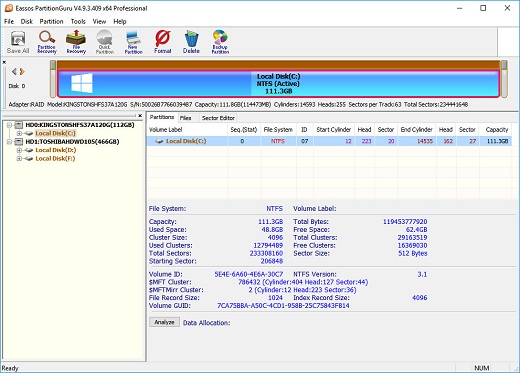520x373 pixels.
Task: Open the Help menu
Action: pos(120,22)
